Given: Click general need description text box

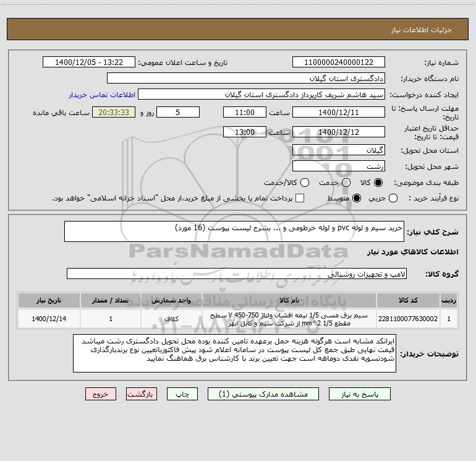Looking at the screenshot, I should (x=234, y=231).
